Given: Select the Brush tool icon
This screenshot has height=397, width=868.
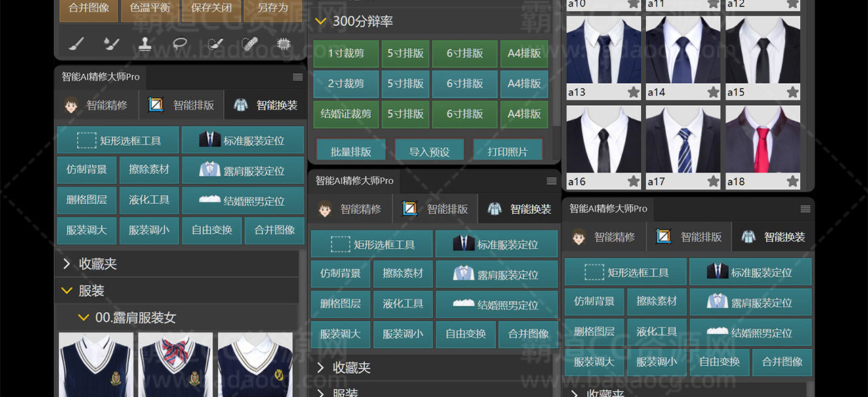Looking at the screenshot, I should click(x=77, y=44).
